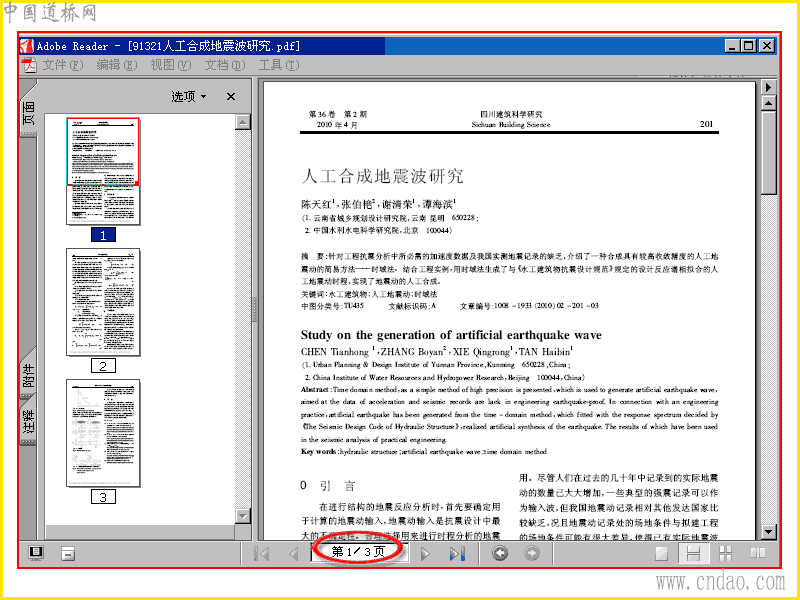Open the 选项 dropdown in pages panel
The width and height of the screenshot is (800, 600).
pos(189,96)
